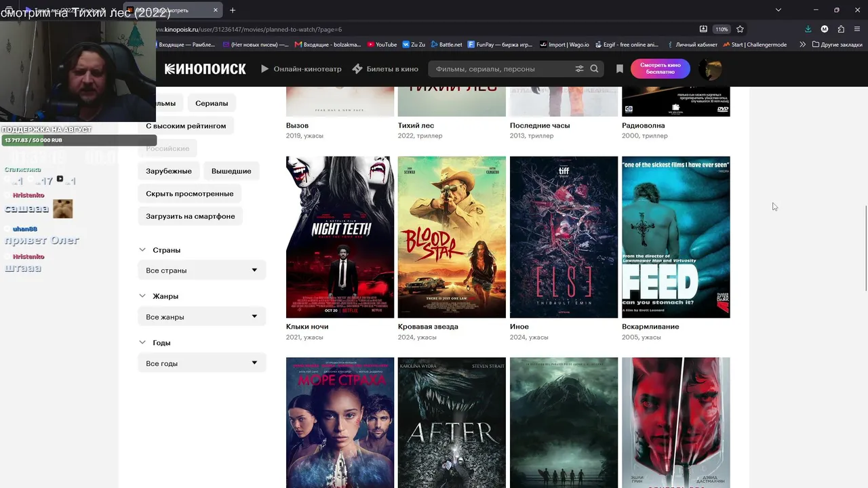The width and height of the screenshot is (868, 488).
Task: Click the browser address bar URL
Action: point(249,30)
